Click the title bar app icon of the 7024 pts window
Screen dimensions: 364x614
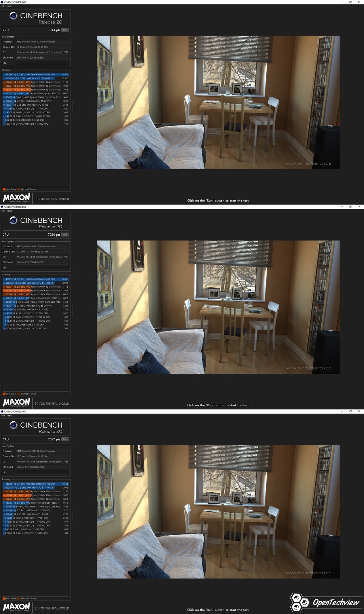point(2,207)
